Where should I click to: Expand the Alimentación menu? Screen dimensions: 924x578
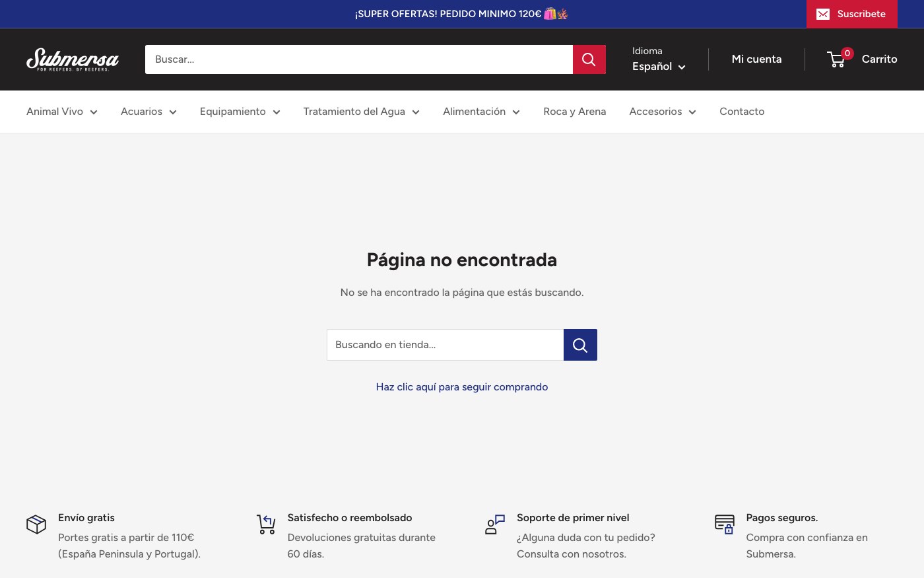tap(482, 112)
